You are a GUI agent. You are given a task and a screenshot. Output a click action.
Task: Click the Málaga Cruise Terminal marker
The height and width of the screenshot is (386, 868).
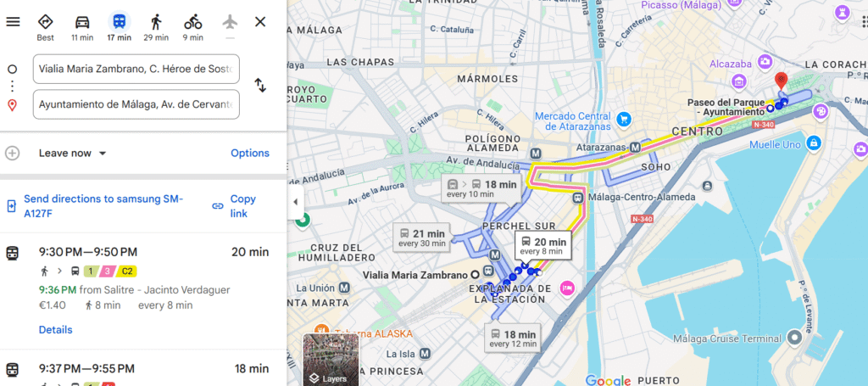pos(795,338)
